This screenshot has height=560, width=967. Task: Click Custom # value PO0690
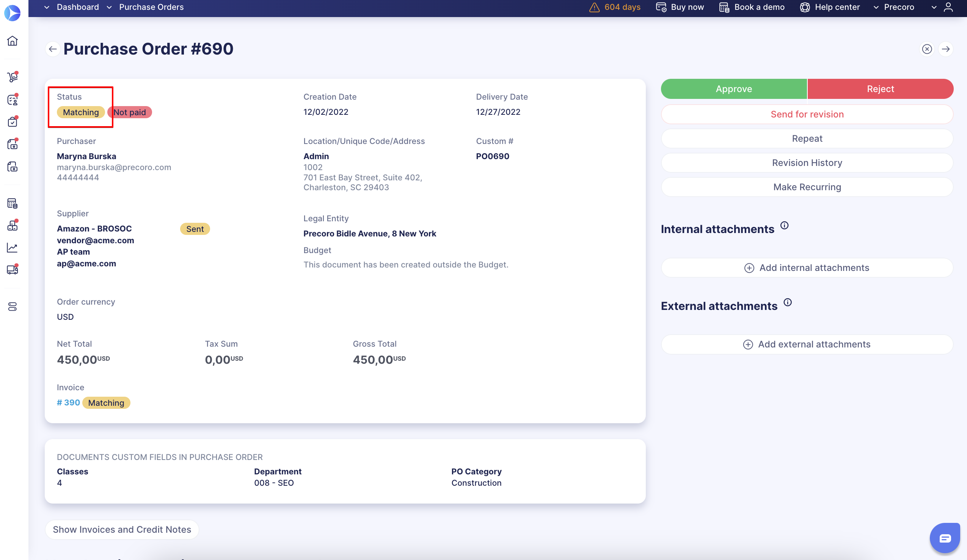[493, 156]
